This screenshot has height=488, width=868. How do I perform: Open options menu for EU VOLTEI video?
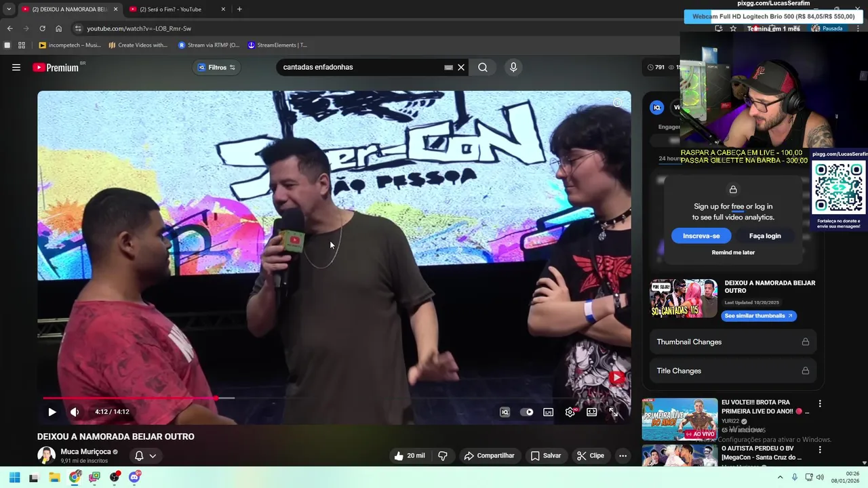[x=820, y=404]
